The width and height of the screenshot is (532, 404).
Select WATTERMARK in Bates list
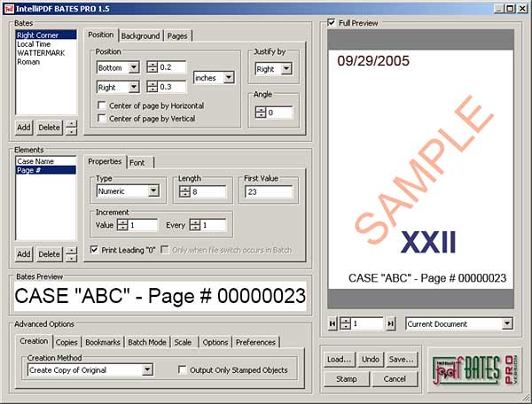coord(46,53)
